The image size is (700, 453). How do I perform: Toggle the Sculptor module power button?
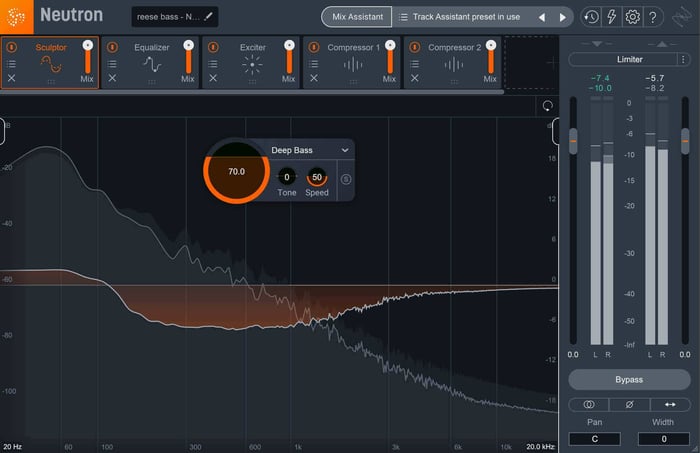tap(12, 47)
